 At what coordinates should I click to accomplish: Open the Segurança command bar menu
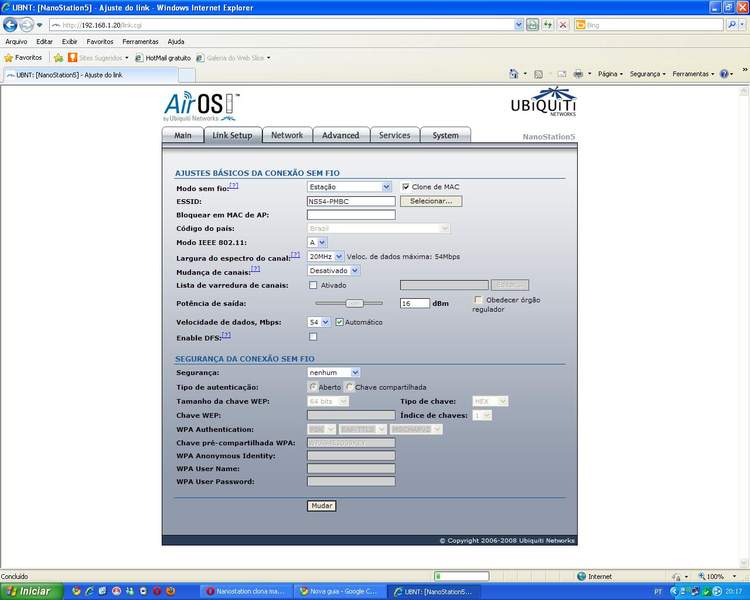(x=647, y=74)
